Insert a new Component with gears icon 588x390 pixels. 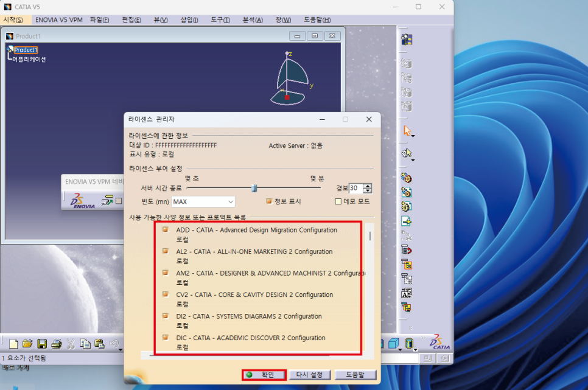point(407,178)
